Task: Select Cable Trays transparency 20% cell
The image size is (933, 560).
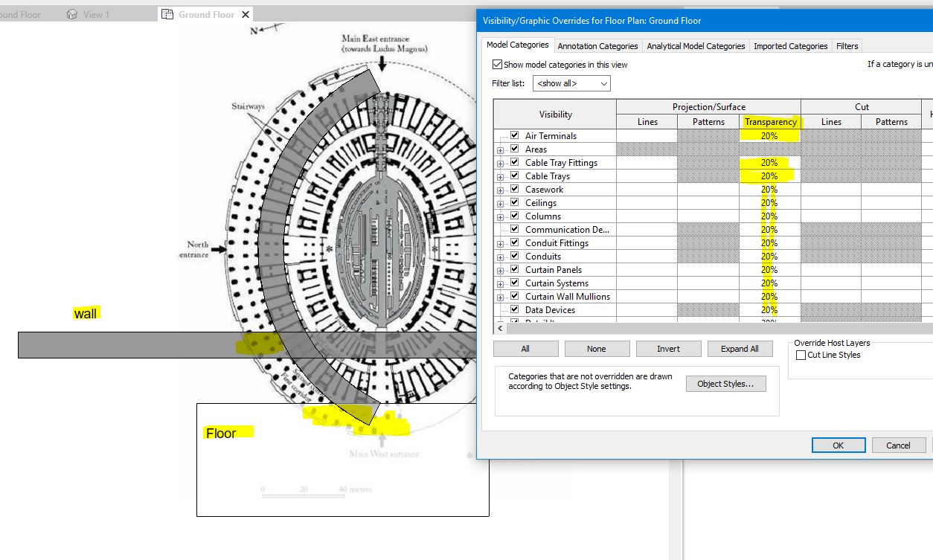Action: [769, 176]
